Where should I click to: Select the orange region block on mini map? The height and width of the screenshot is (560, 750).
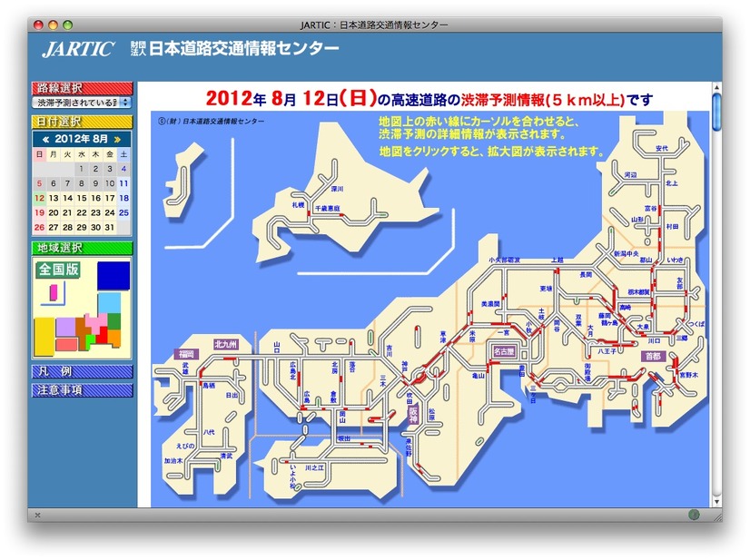pos(114,339)
